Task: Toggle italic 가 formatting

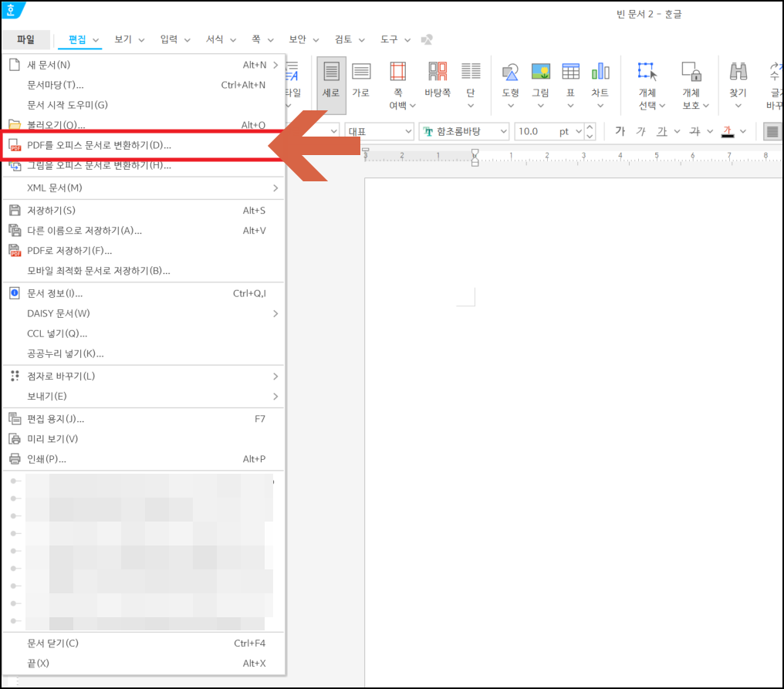Action: point(640,131)
